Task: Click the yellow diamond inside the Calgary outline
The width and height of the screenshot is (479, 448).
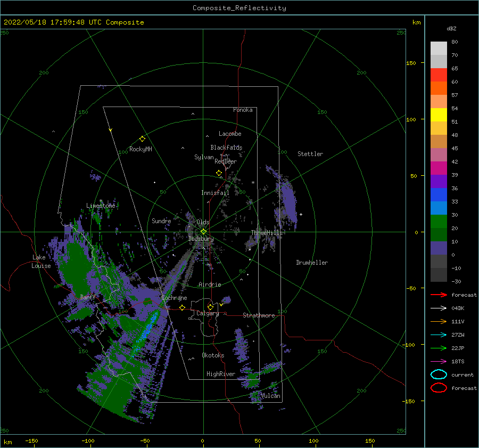Action: click(210, 307)
